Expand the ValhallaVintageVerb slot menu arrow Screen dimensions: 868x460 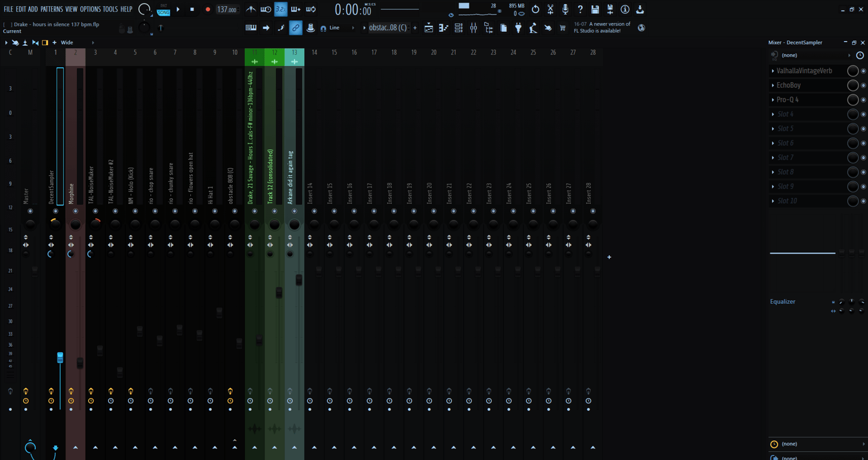click(x=773, y=71)
